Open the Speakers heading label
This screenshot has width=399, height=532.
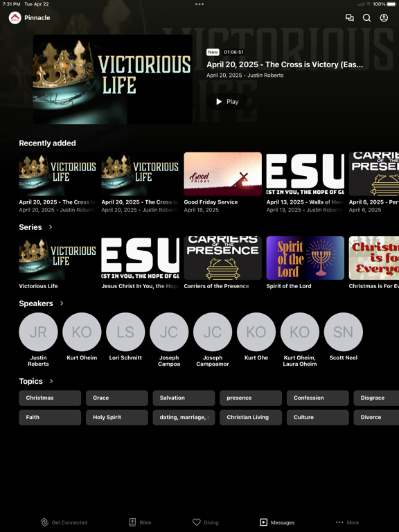(36, 303)
